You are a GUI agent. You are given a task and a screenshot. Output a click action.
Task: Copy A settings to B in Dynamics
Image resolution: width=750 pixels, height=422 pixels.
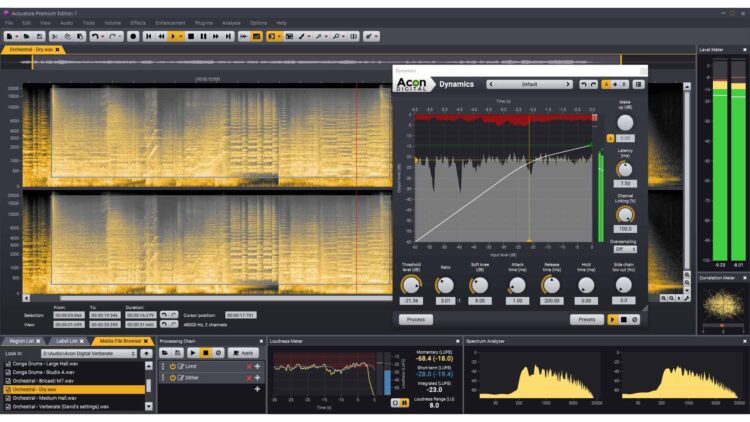pyautogui.click(x=615, y=84)
